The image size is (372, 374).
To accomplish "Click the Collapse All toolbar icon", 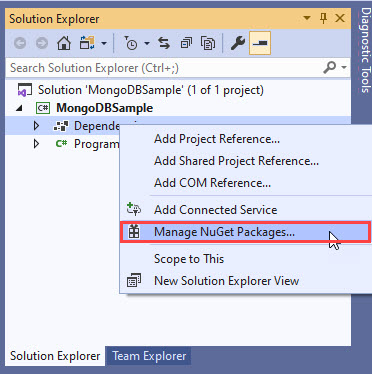I will [x=186, y=43].
